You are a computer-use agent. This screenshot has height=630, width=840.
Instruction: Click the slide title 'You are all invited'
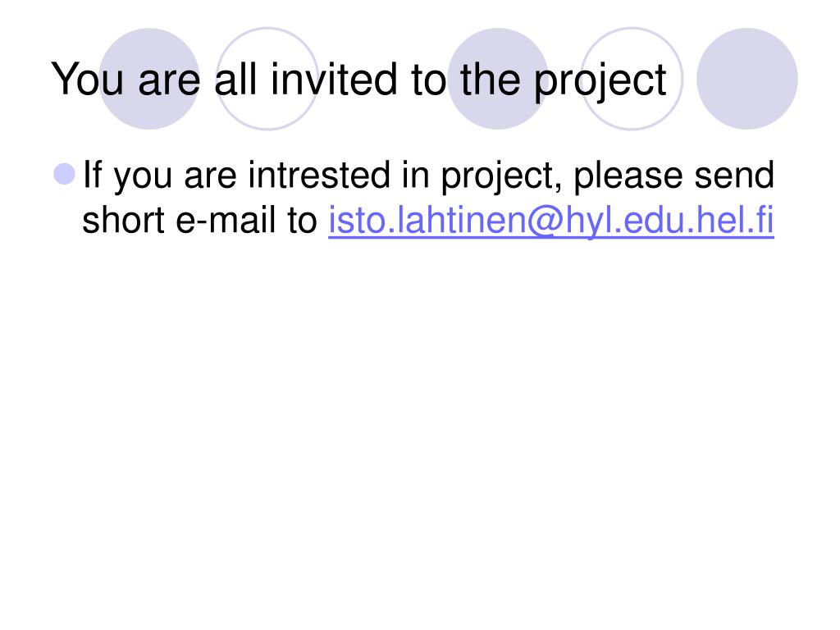[358, 80]
